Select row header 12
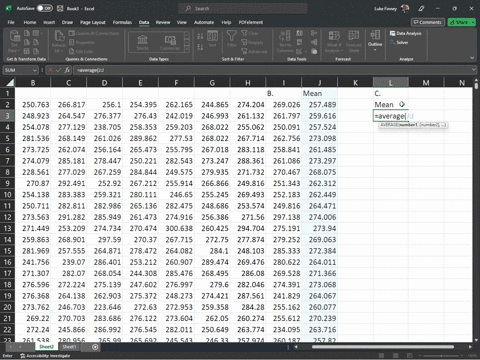The image size is (480, 360). tap(7, 217)
